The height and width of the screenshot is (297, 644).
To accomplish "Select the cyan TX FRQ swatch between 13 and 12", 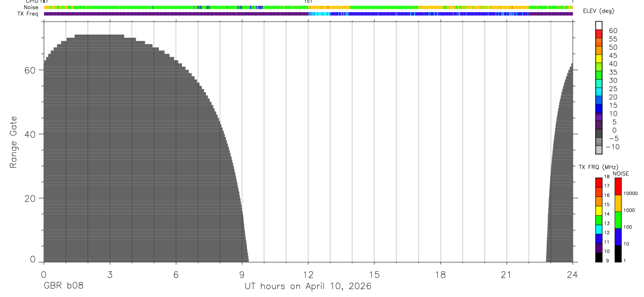I will (599, 229).
